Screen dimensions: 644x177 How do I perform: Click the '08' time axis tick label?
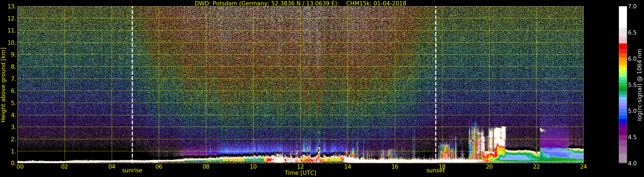206,167
